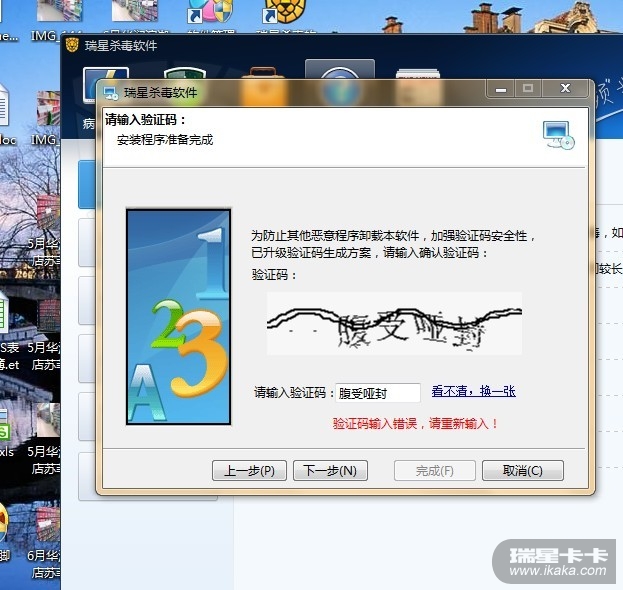Click the 123A wizard illustration

178,317
